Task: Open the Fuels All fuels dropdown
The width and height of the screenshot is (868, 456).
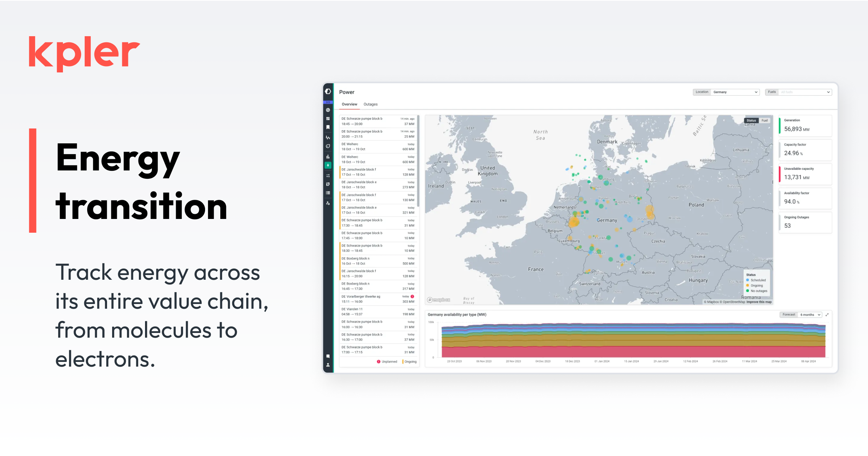Action: tap(805, 92)
